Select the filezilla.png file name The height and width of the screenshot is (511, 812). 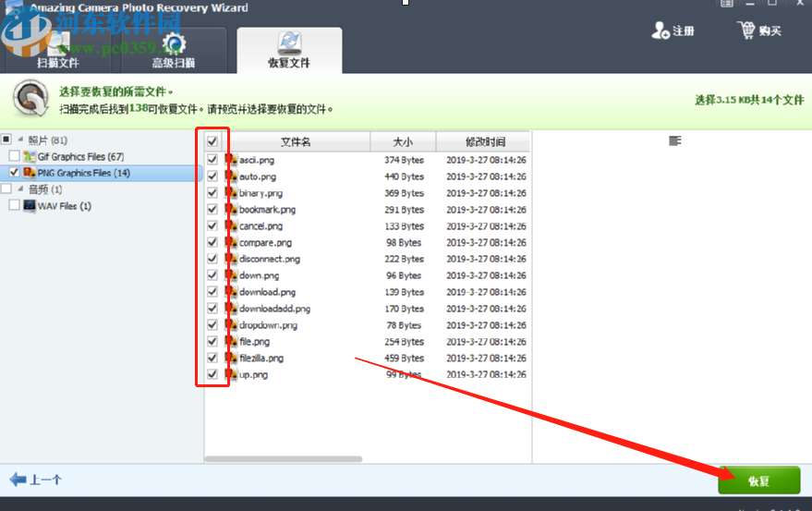pos(261,359)
